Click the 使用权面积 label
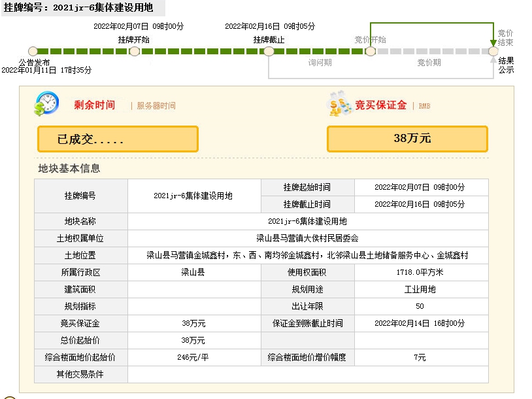 [x=307, y=272]
